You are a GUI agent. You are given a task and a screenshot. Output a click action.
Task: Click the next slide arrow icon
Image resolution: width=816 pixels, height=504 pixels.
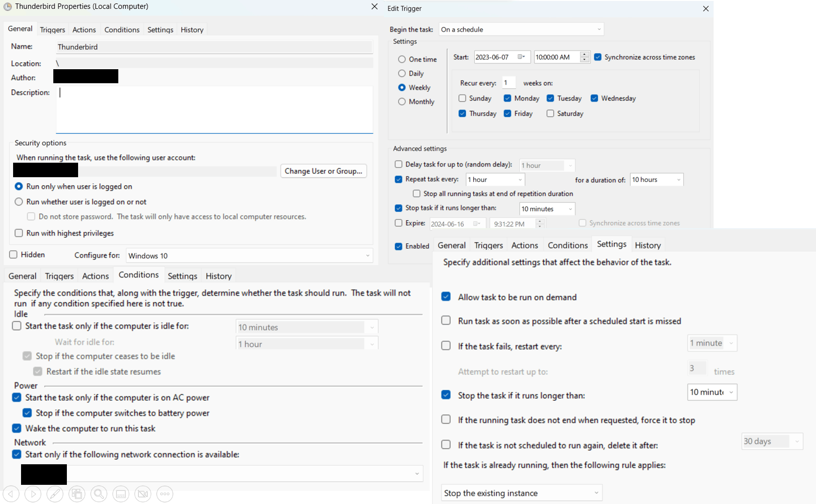33,494
